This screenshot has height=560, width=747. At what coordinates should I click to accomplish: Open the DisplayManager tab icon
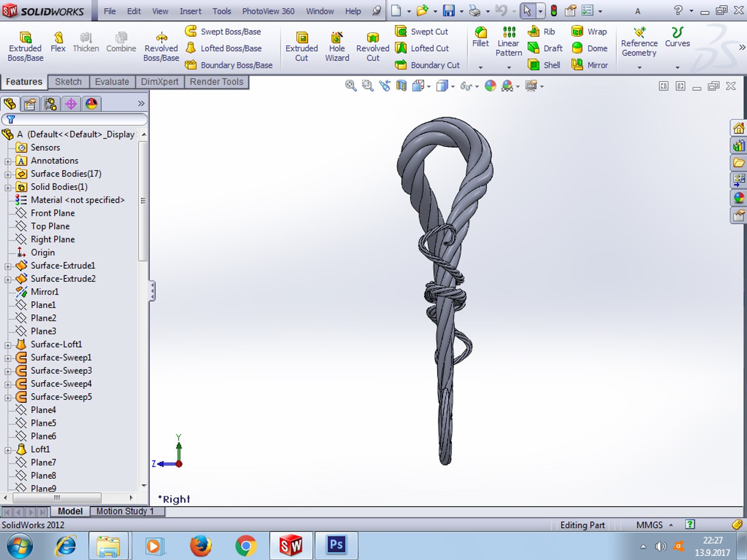pyautogui.click(x=91, y=104)
